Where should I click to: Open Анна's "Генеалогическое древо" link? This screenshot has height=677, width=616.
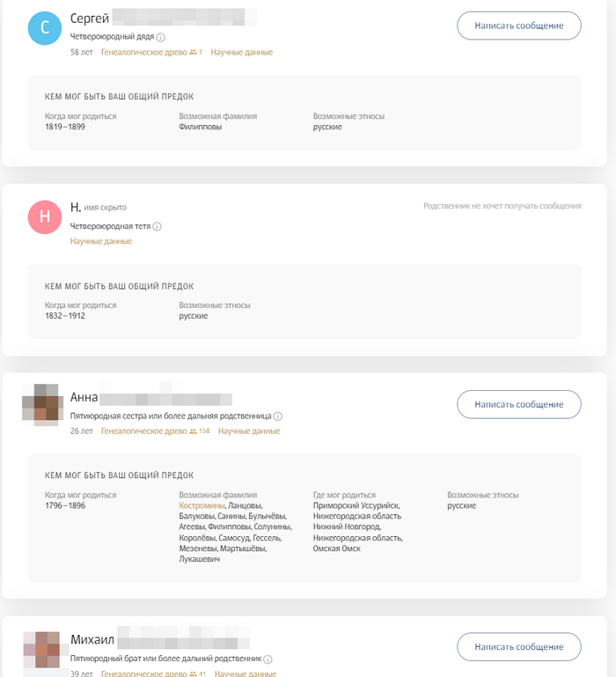click(143, 430)
